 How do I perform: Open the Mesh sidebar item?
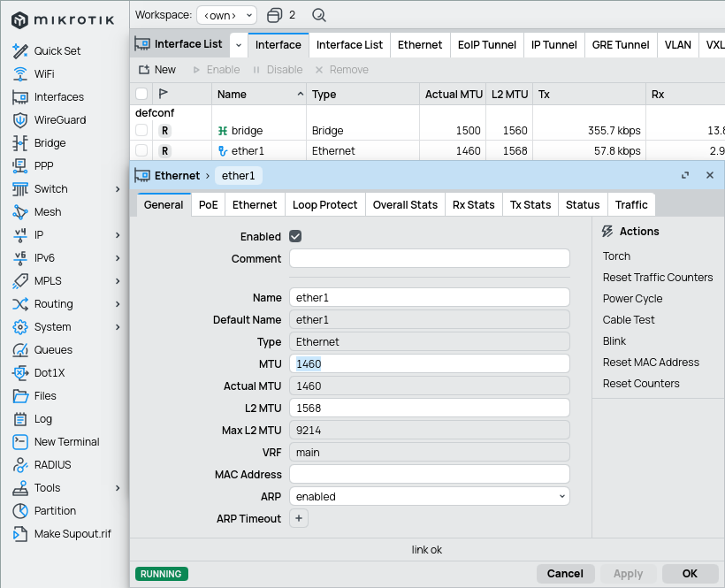[x=48, y=212]
